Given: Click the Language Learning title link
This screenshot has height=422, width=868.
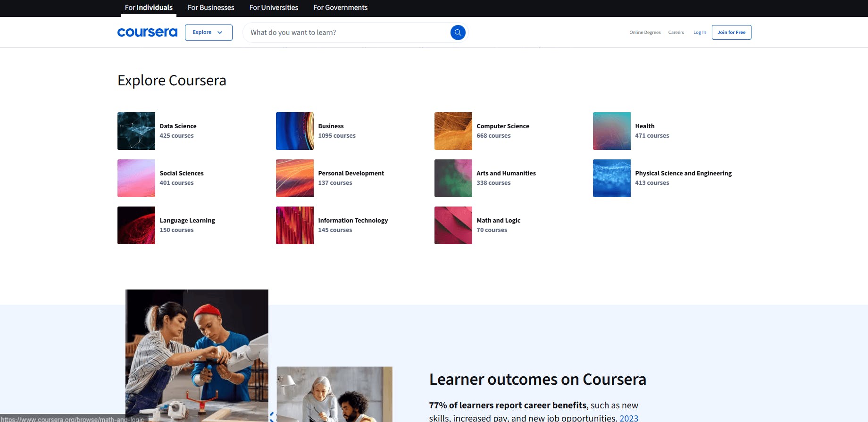Looking at the screenshot, I should pyautogui.click(x=187, y=221).
